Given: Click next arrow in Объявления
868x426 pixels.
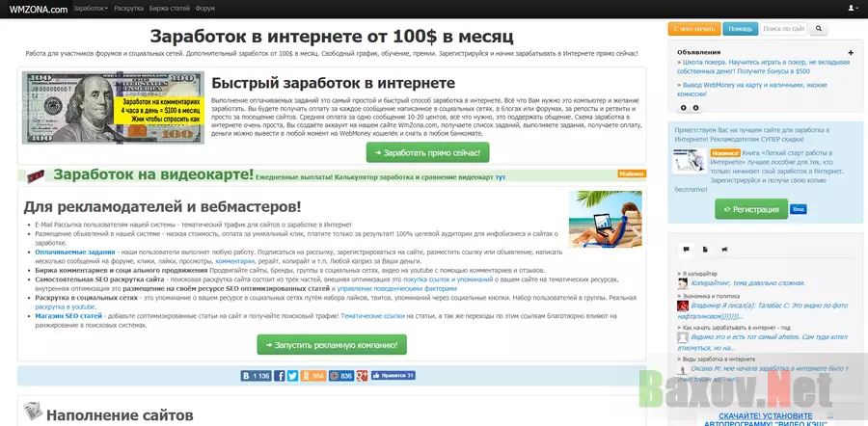Looking at the screenshot, I should coord(695,108).
